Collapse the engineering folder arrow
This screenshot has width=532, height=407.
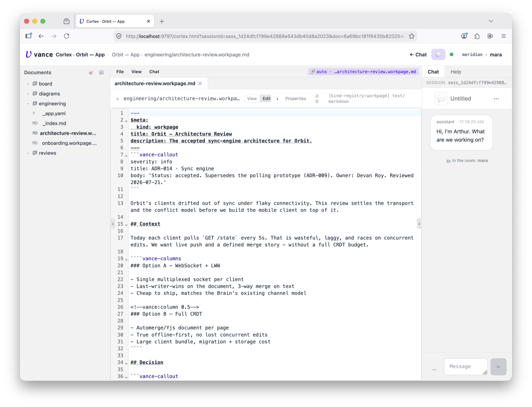coord(28,104)
